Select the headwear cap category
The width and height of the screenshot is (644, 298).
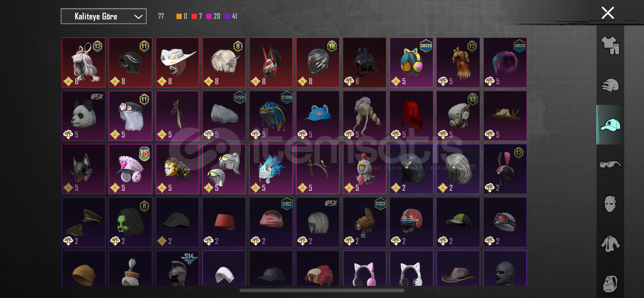coord(610,125)
